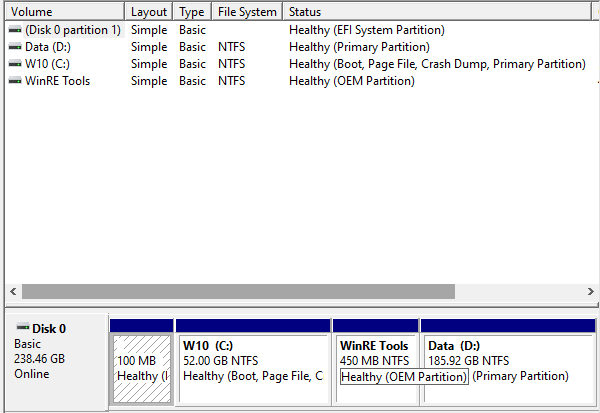The image size is (600, 413).
Task: Click the horizontal scrollbar right arrow
Action: (590, 292)
